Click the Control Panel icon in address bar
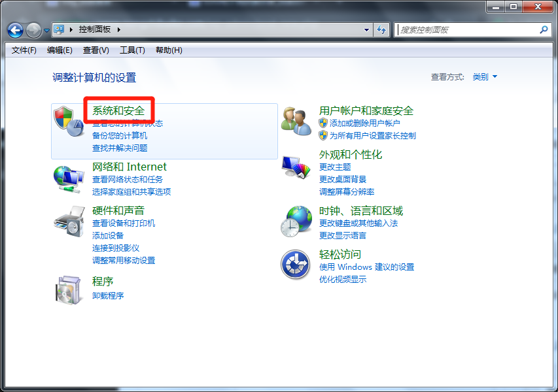Image resolution: width=558 pixels, height=392 pixels. pyautogui.click(x=59, y=29)
